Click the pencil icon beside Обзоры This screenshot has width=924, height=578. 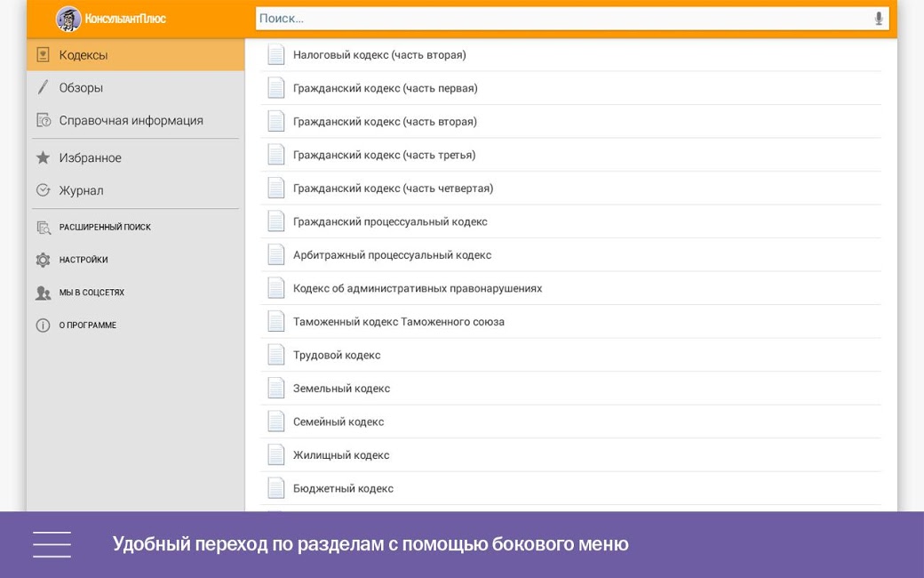pos(43,87)
